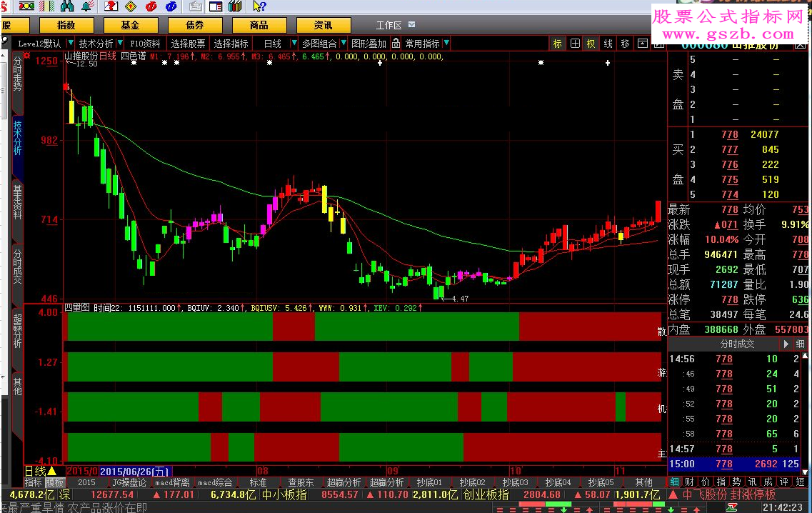Select the macd综合 template tab
This screenshot has height=513, width=812.
(216, 482)
